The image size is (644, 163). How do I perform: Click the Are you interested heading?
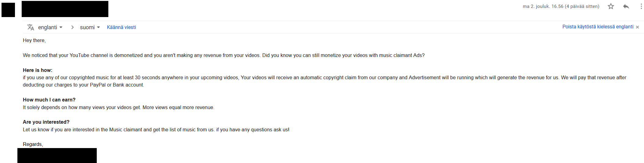46,122
